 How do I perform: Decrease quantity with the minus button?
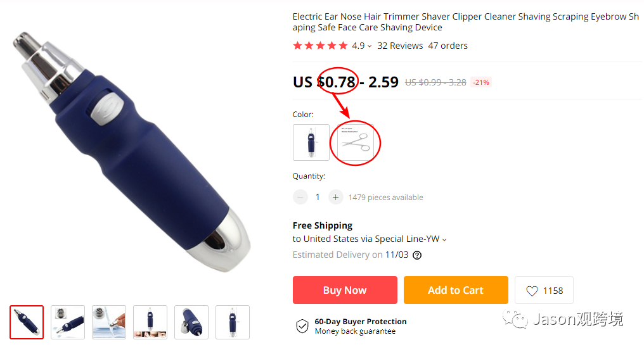click(x=300, y=198)
